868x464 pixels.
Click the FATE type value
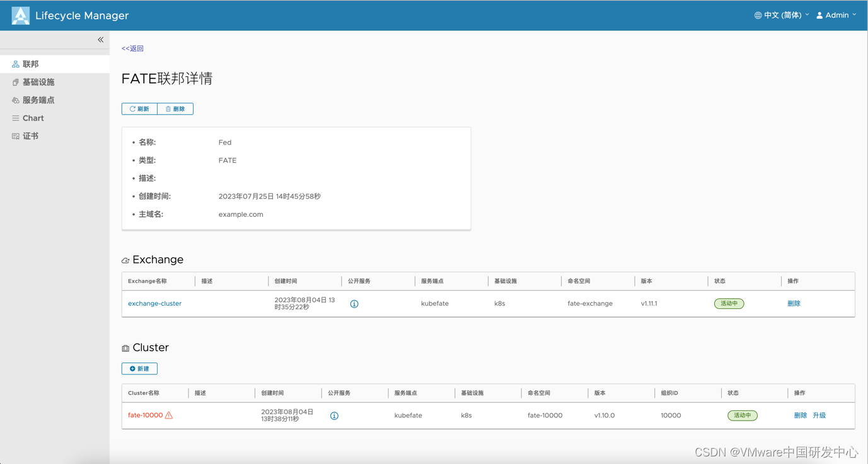tap(228, 161)
